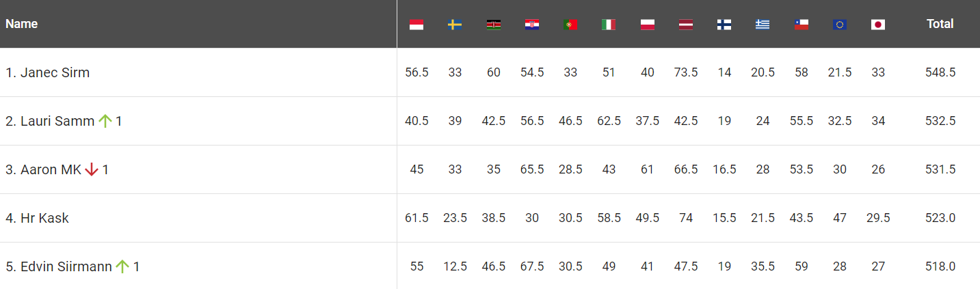The image size is (980, 289).
Task: Open the Greece flag column
Action: 763,25
